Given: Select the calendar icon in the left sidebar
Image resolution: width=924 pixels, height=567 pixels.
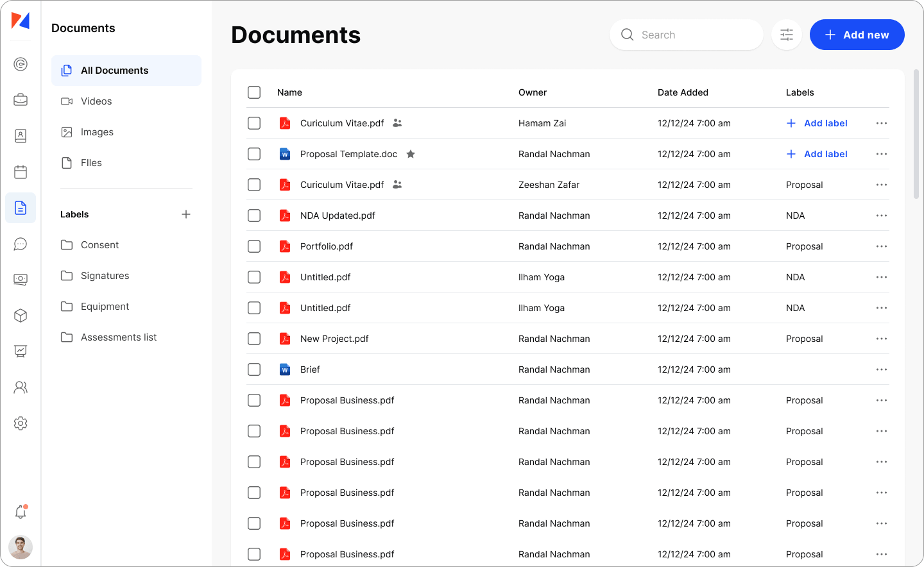Looking at the screenshot, I should [x=20, y=171].
